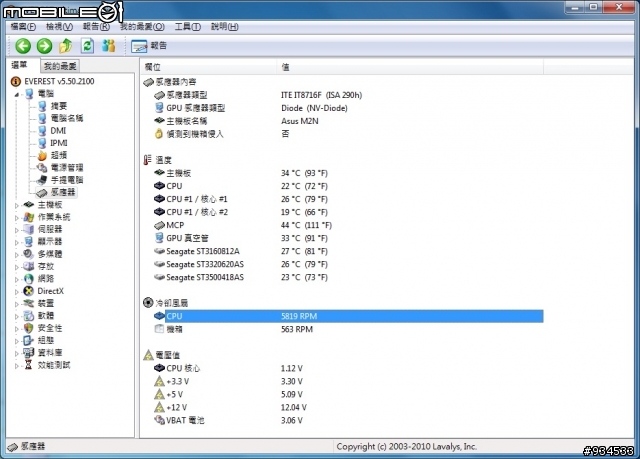This screenshot has height=459, width=640.
Task: Expand the 存放 tree node
Action: click(17, 267)
